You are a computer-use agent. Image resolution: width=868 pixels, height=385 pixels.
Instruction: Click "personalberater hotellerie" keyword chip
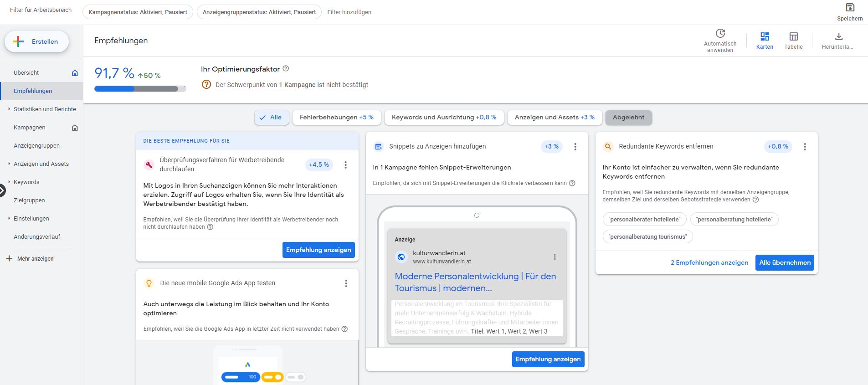click(644, 219)
